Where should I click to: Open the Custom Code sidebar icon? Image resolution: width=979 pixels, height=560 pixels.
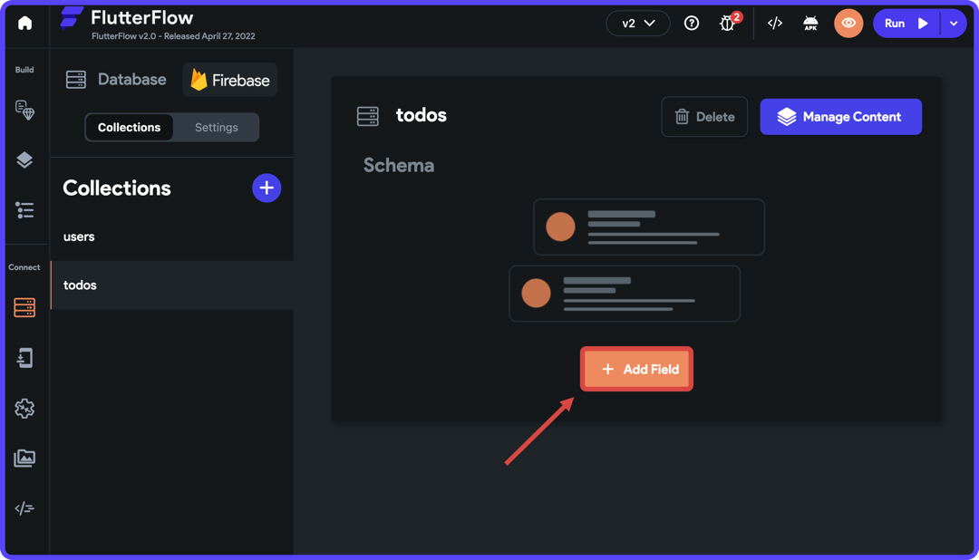click(x=24, y=507)
